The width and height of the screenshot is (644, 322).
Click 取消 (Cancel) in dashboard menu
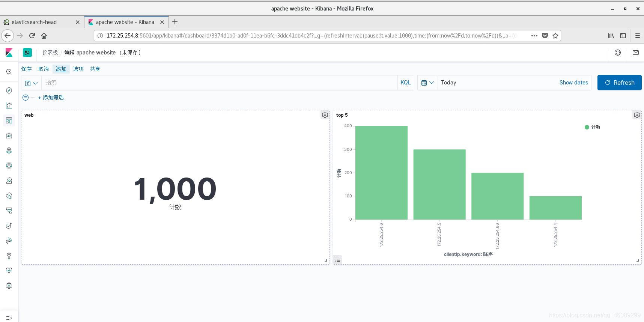[x=44, y=69]
